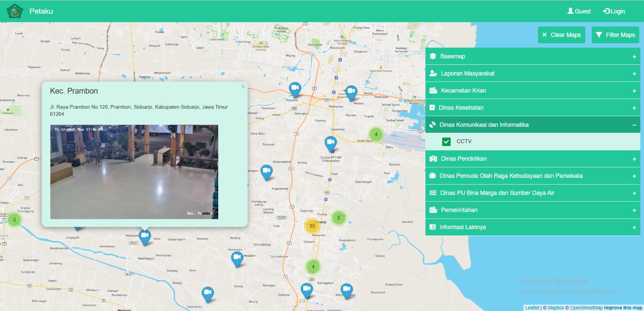This screenshot has width=644, height=311.
Task: Click the Kec. Prambon CCTV image
Action: pyautogui.click(x=134, y=172)
